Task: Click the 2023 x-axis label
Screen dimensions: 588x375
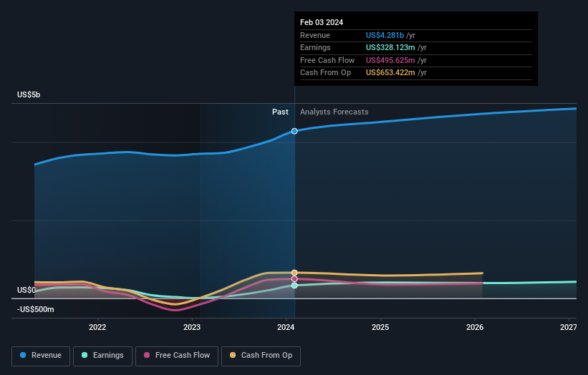Action: coord(192,328)
